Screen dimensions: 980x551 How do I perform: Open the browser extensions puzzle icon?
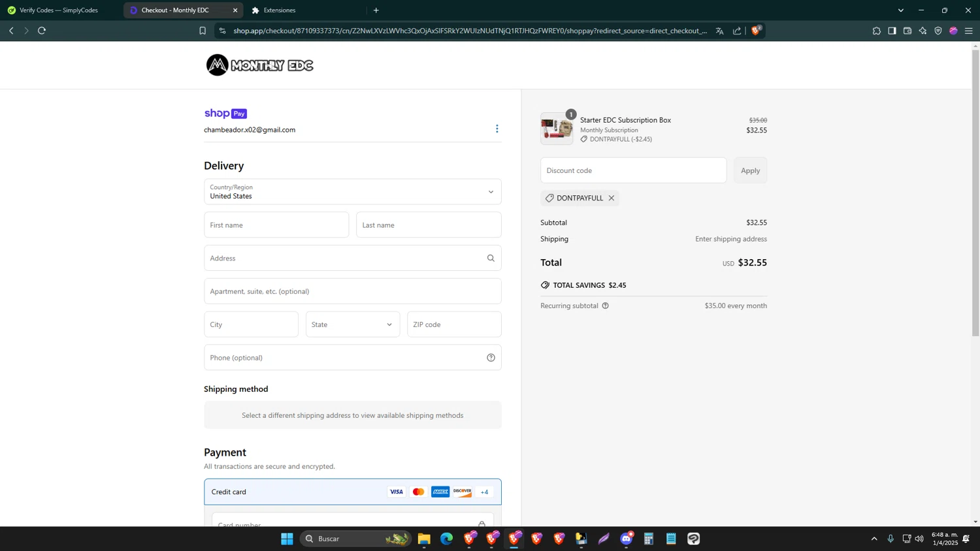(x=877, y=31)
